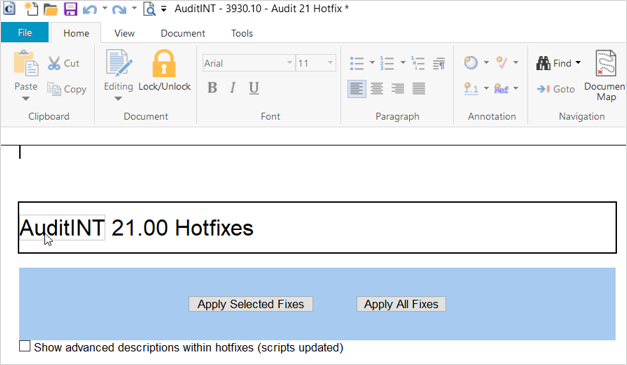Undo the last action
Viewport: 627px width, 365px height.
(90, 9)
